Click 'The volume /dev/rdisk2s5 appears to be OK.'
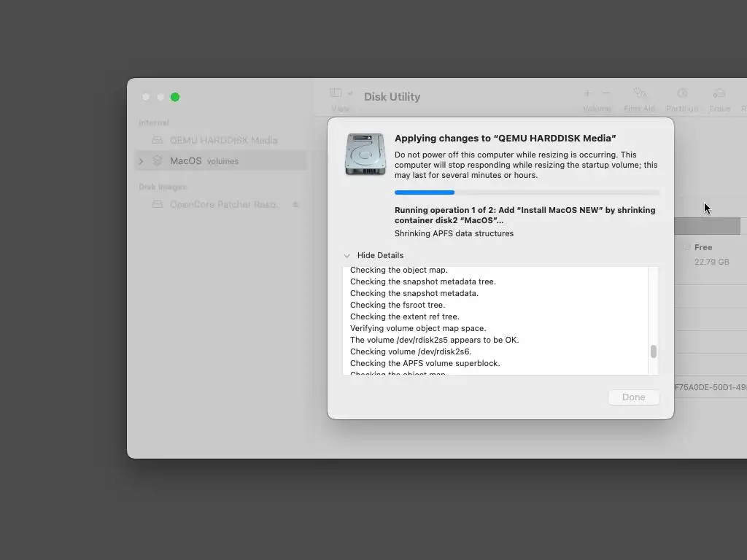 [x=435, y=340]
